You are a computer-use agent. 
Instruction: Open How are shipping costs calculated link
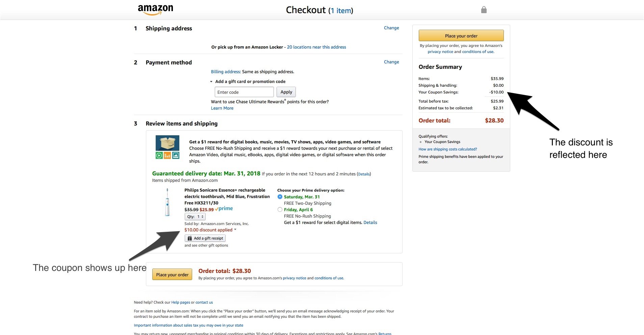coord(447,149)
